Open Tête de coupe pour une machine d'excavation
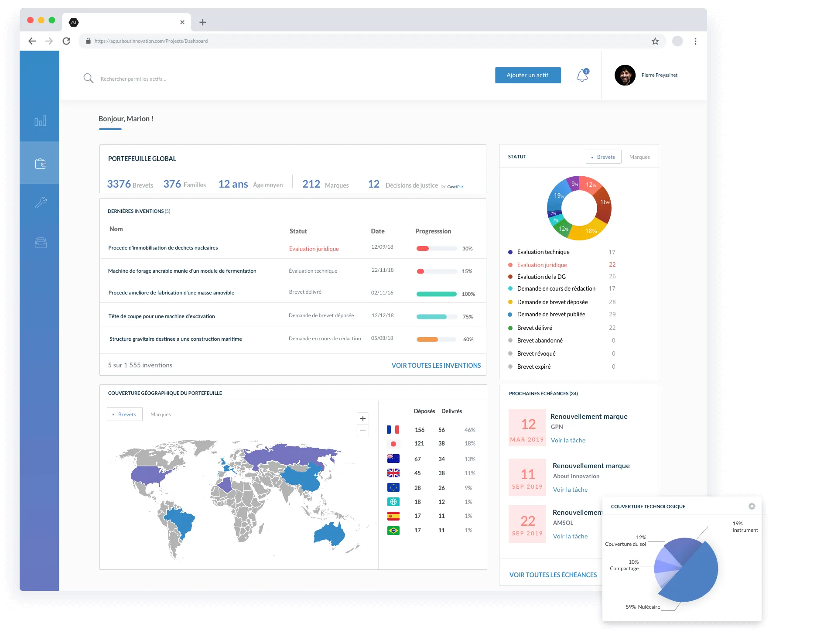 click(x=161, y=316)
